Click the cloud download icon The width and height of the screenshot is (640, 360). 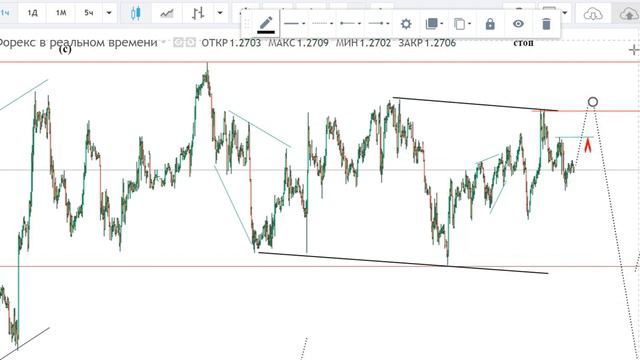coord(593,14)
